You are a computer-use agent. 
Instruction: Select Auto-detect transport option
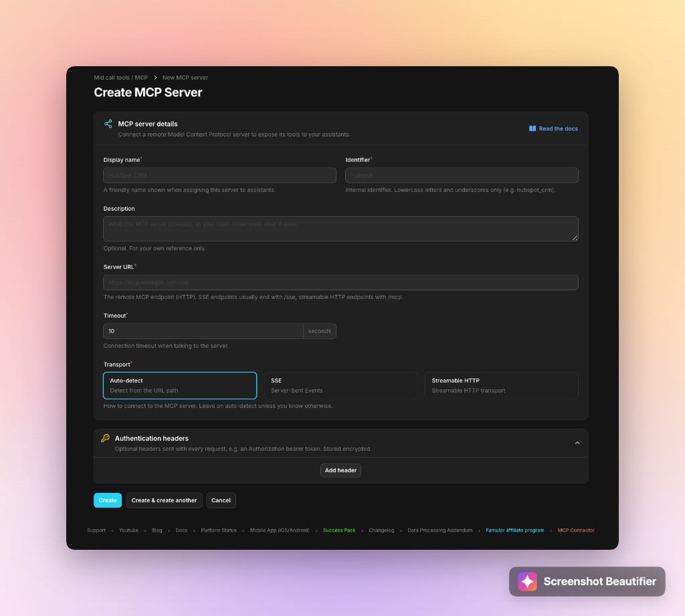[180, 385]
